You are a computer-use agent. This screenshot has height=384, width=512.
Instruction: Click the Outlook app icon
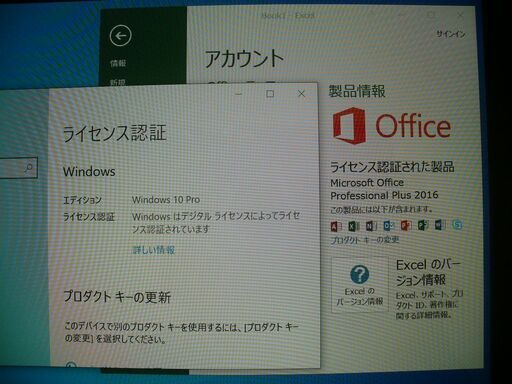[388, 226]
